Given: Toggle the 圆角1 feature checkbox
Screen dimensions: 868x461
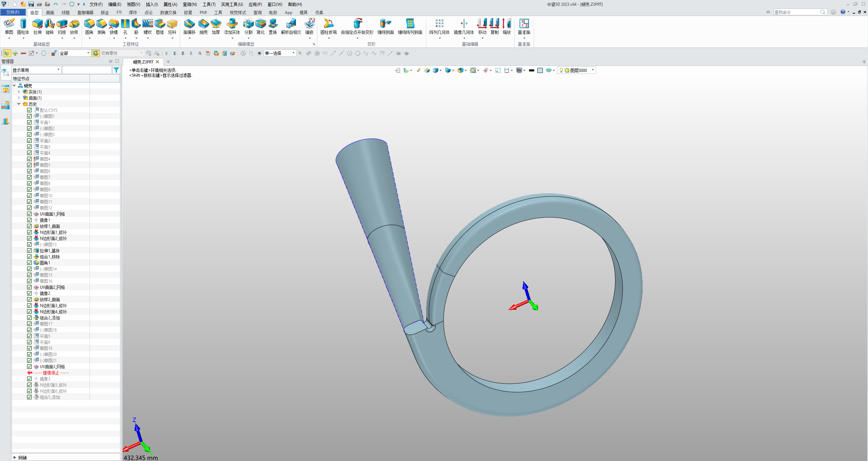Looking at the screenshot, I should point(29,263).
